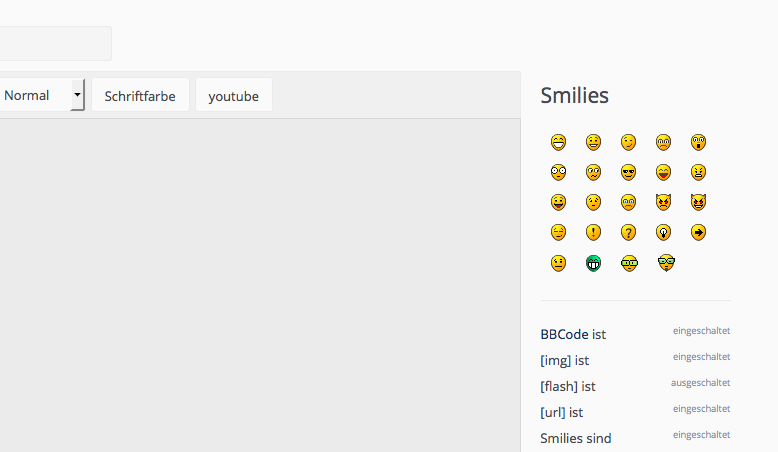
Task: Pick the black arrow smiley
Action: [x=698, y=232]
